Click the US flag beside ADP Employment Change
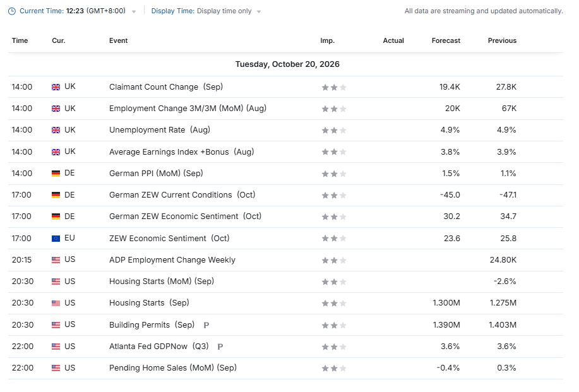Viewport: 579px width, 392px height. pyautogui.click(x=56, y=260)
